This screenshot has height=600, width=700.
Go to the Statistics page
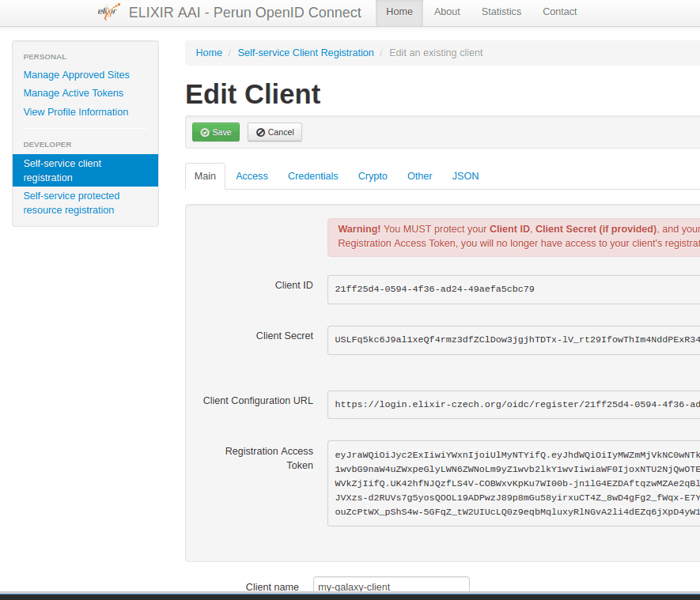click(x=501, y=12)
